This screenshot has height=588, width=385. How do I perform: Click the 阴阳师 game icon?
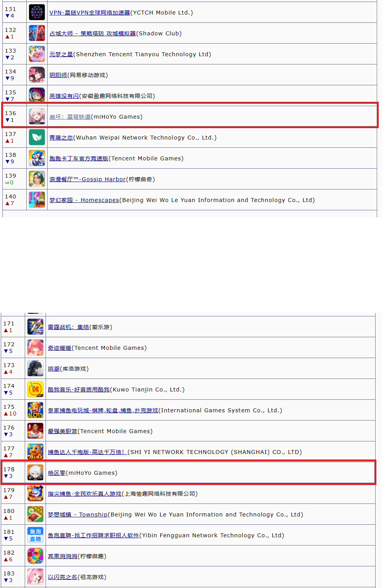click(x=37, y=75)
